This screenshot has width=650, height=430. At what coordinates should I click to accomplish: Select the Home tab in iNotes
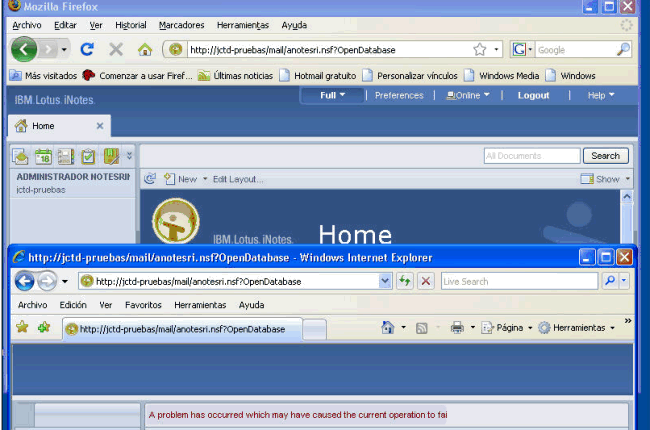(59, 126)
